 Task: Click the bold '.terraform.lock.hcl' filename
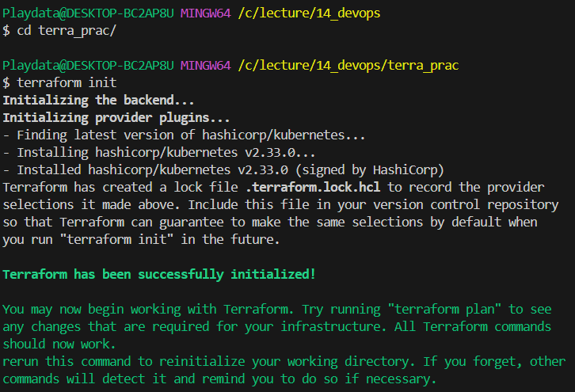[x=313, y=188]
